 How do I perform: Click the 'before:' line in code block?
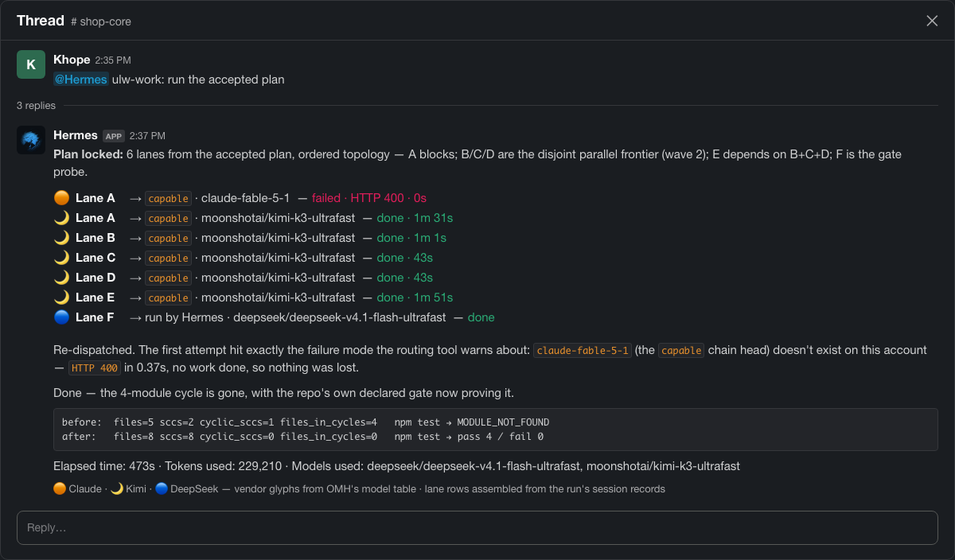[x=306, y=422]
